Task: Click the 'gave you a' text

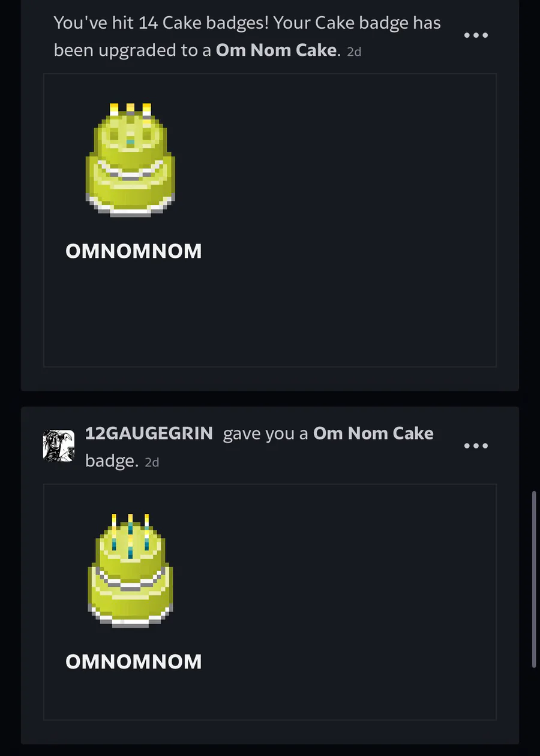Action: [x=266, y=433]
